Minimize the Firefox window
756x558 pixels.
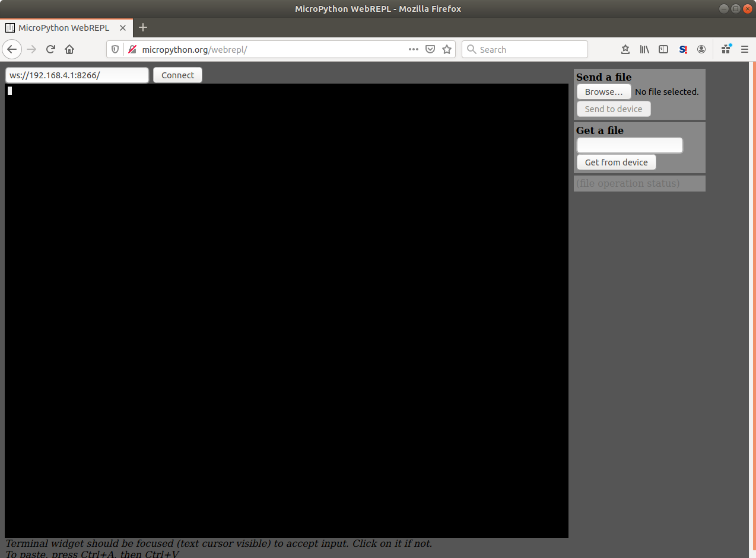[724, 8]
